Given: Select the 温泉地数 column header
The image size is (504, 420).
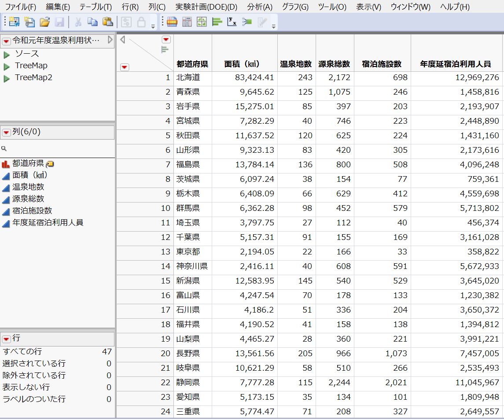Looking at the screenshot, I should pos(296,64).
